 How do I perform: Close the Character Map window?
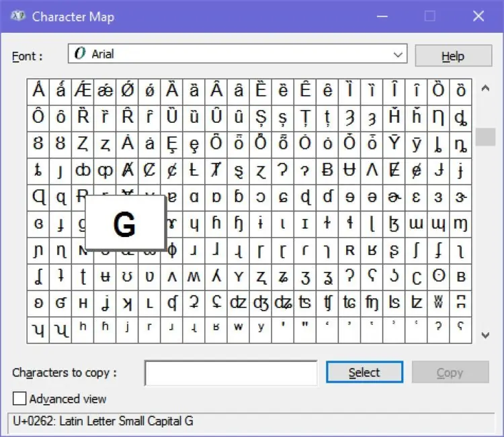pyautogui.click(x=478, y=15)
